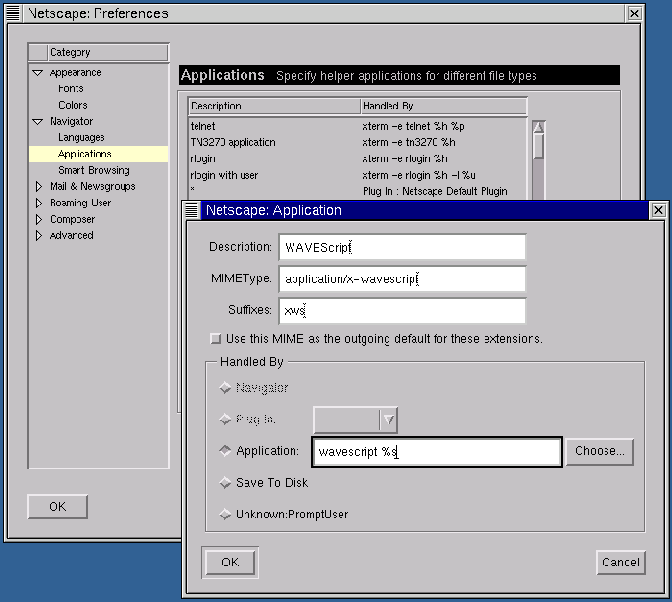This screenshot has width=672, height=602.
Task: Open window menu icon of Netscape: Preferences
Action: pos(13,13)
